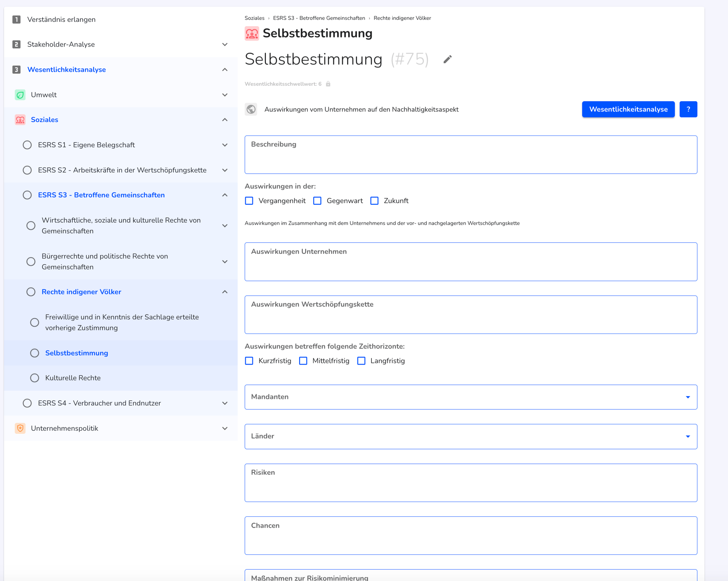Click the red Soziales people icon in sidebar
The width and height of the screenshot is (728, 581).
pyautogui.click(x=20, y=120)
